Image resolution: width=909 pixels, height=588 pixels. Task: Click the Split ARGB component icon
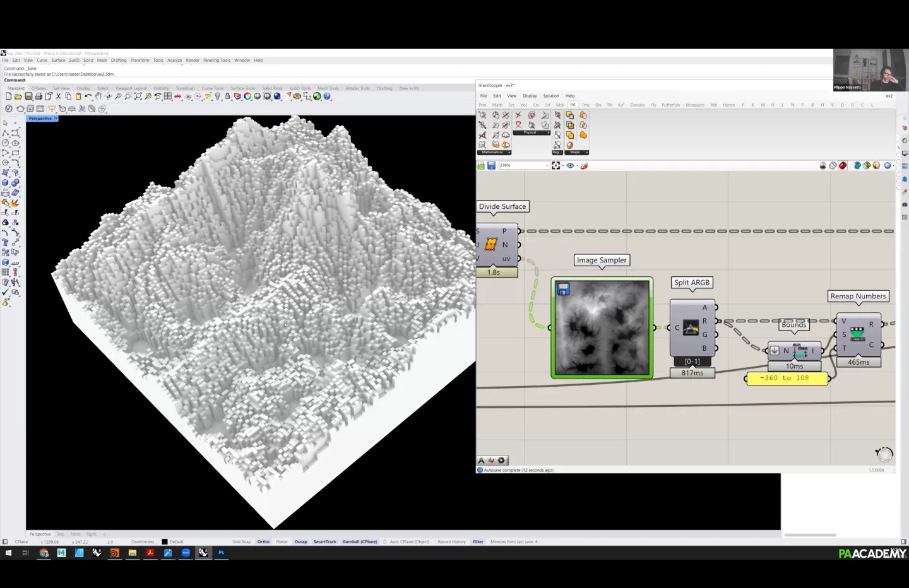coord(691,328)
